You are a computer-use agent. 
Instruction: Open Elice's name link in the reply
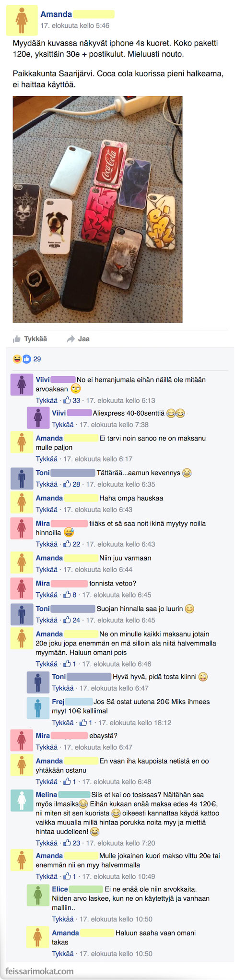(60, 889)
